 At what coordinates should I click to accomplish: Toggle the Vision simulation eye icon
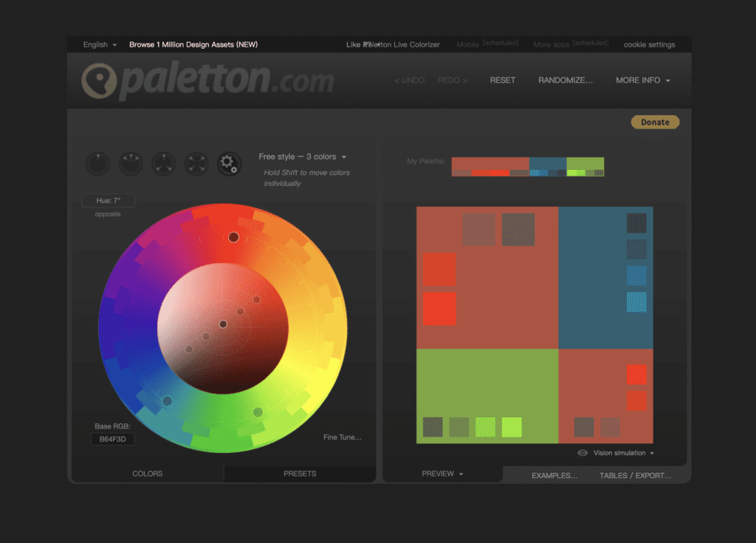click(583, 453)
